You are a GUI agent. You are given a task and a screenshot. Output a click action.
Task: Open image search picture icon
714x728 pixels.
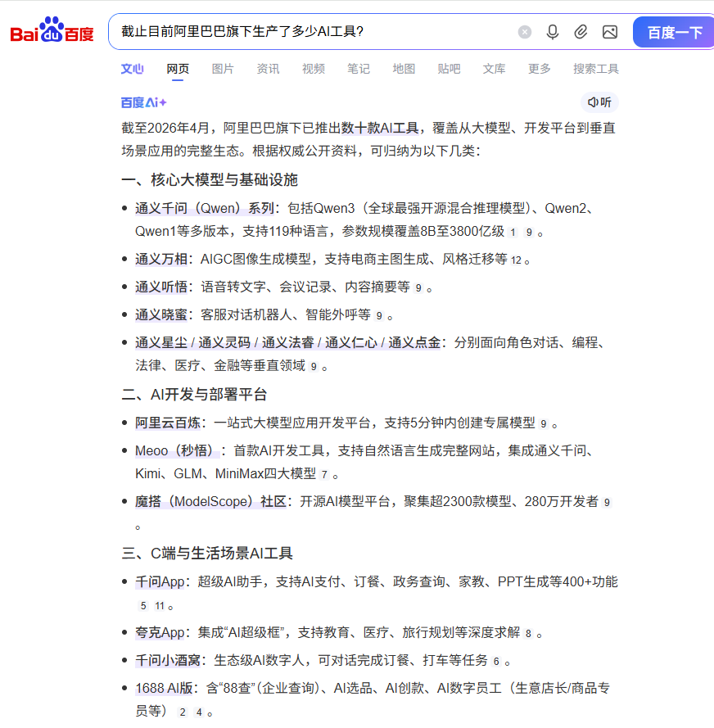click(x=609, y=32)
